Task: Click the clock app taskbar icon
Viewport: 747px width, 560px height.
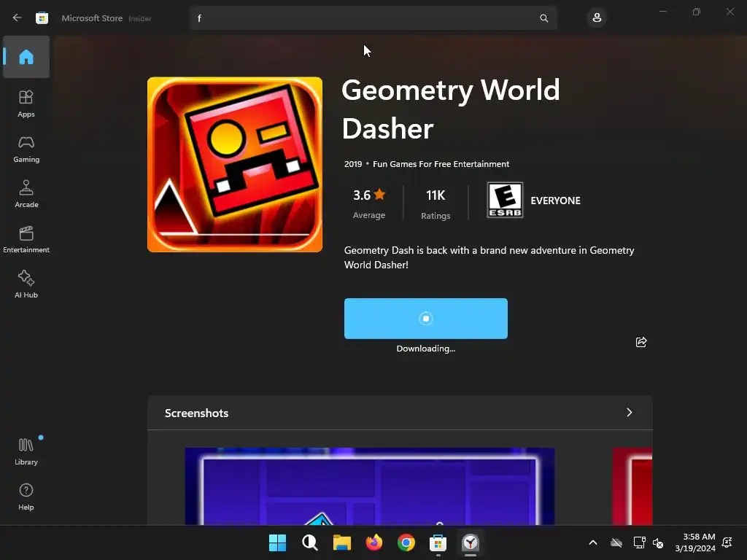Action: click(471, 542)
